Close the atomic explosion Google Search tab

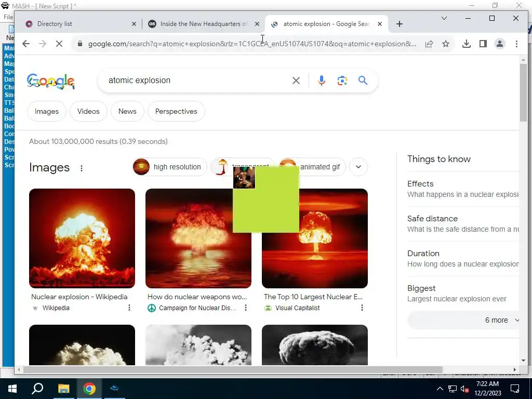pos(380,24)
